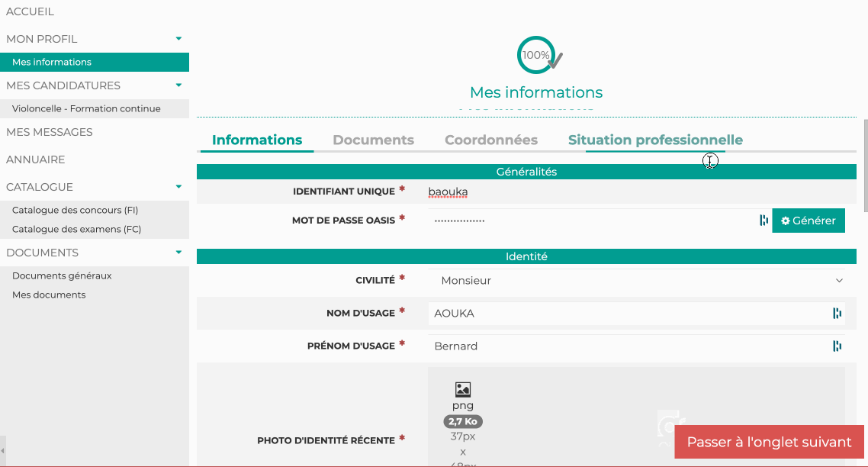Click the Identité section header
This screenshot has width=868, height=467.
click(526, 256)
